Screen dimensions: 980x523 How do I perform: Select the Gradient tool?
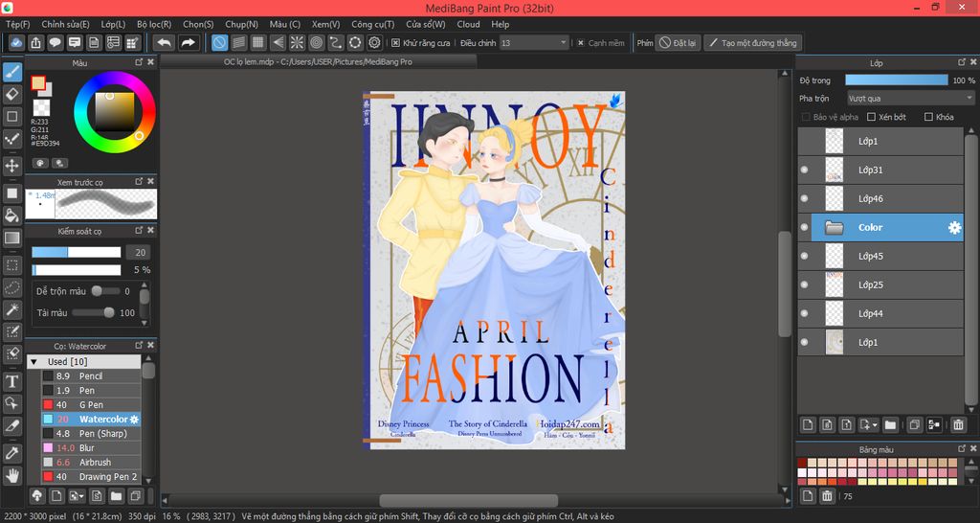pos(11,238)
